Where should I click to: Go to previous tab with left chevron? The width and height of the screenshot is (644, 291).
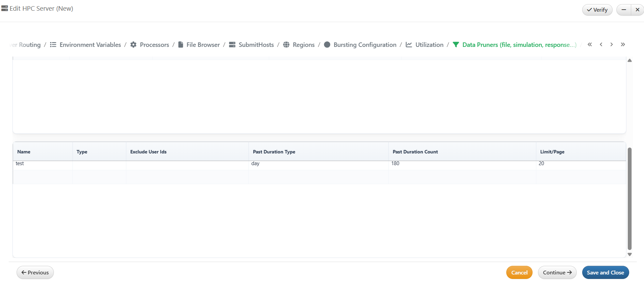pyautogui.click(x=601, y=44)
